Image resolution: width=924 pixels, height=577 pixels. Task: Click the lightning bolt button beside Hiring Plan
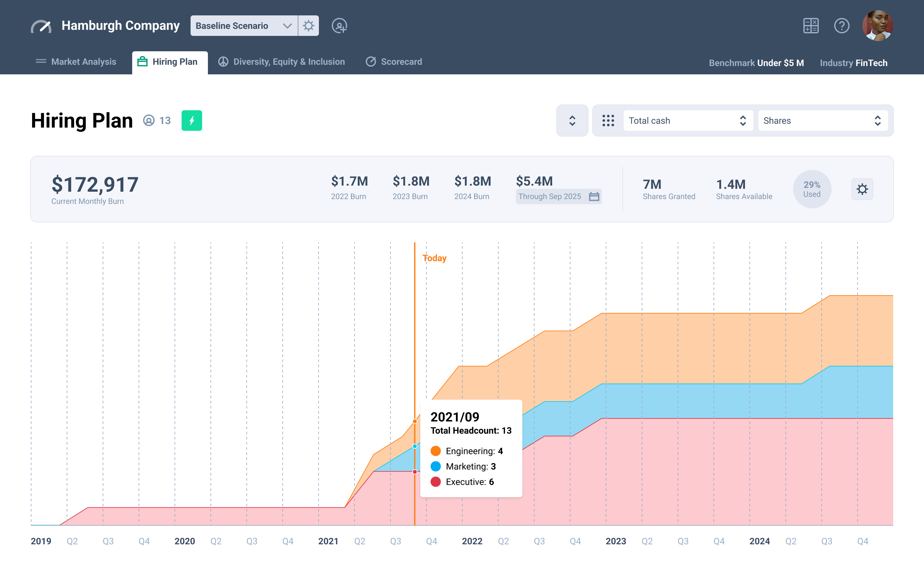192,121
